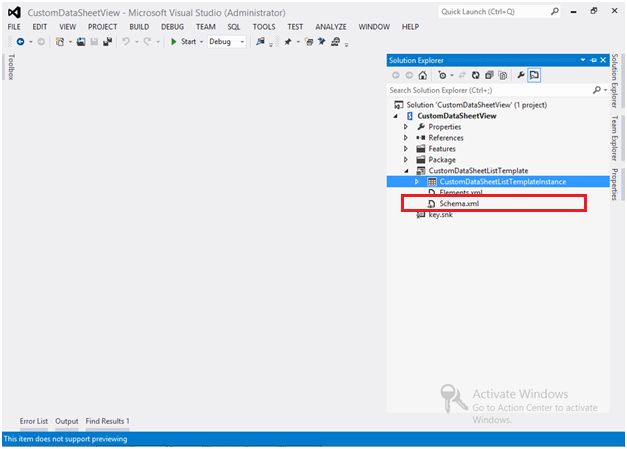Click the last toolbar icon before overflow
627x449 pixels.
335,42
